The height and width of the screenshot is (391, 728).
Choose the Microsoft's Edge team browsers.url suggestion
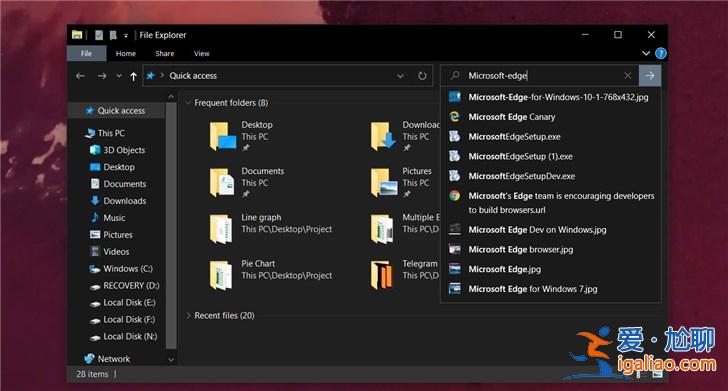click(x=551, y=203)
